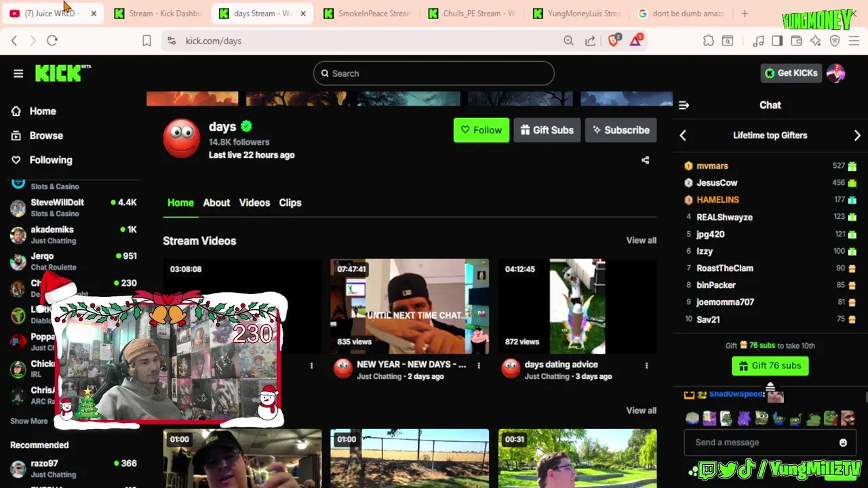Switch to the Chulls_PE Stream tab
This screenshot has height=488, width=868.
(x=472, y=14)
